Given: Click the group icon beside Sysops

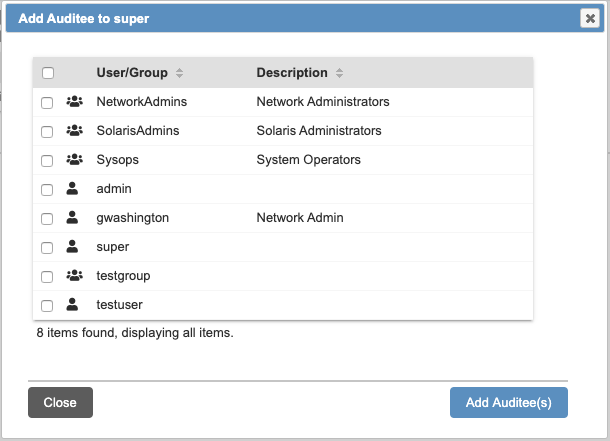Looking at the screenshot, I should click(74, 159).
